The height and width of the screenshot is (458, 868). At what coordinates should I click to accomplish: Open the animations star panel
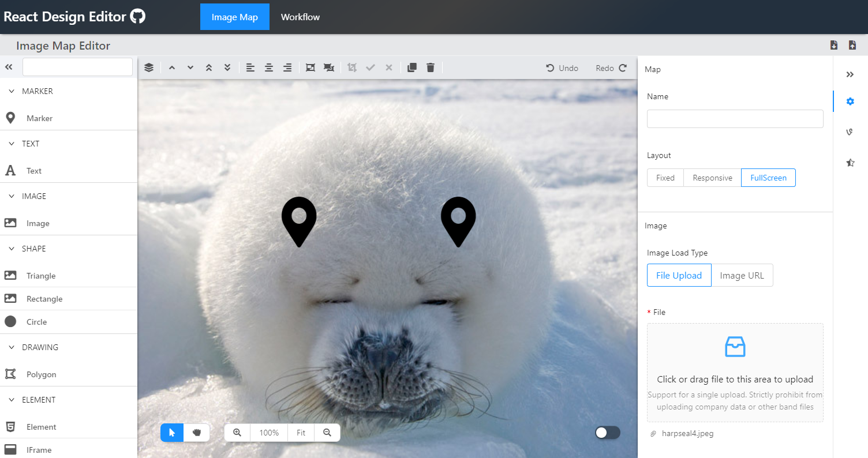[x=850, y=162]
